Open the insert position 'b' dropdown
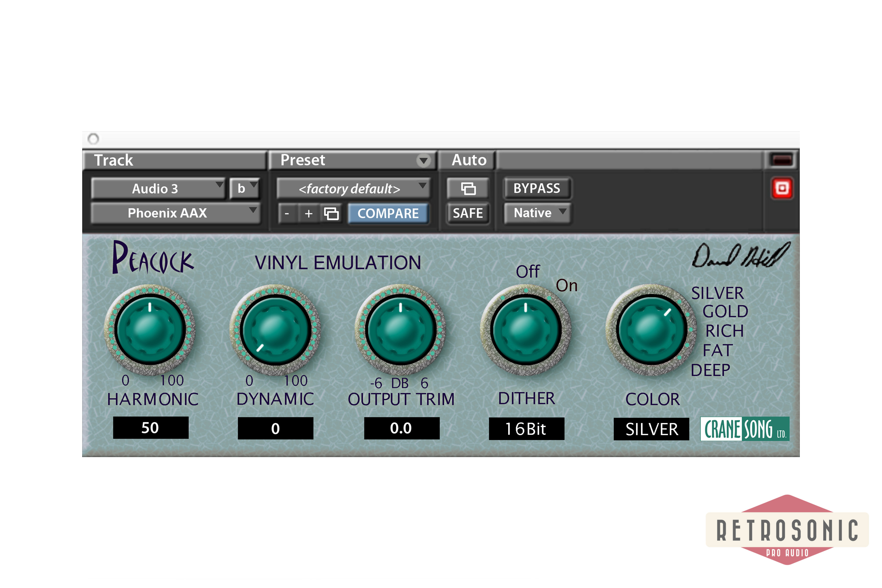 click(x=244, y=188)
